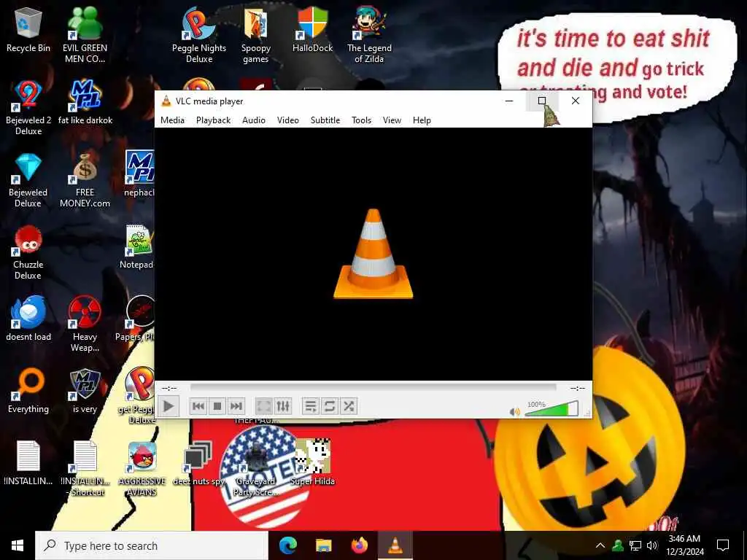The height and width of the screenshot is (560, 747).
Task: Select AGGRESSIVE AVIANS desktop icon
Action: click(x=142, y=469)
